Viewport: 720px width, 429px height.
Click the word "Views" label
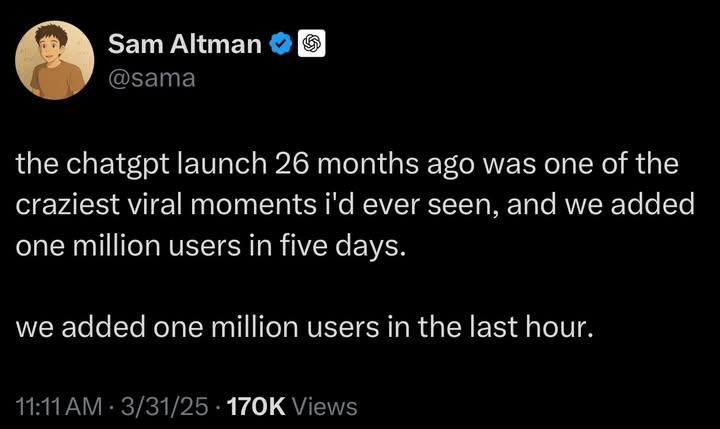point(326,406)
